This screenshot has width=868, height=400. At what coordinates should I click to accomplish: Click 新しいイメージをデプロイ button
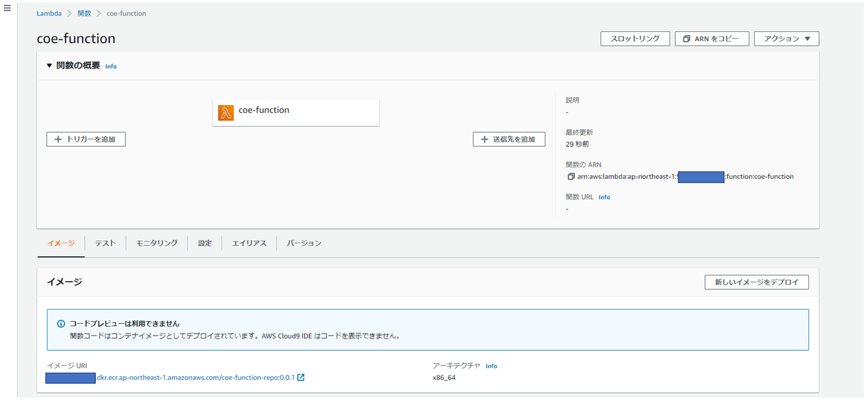click(756, 282)
